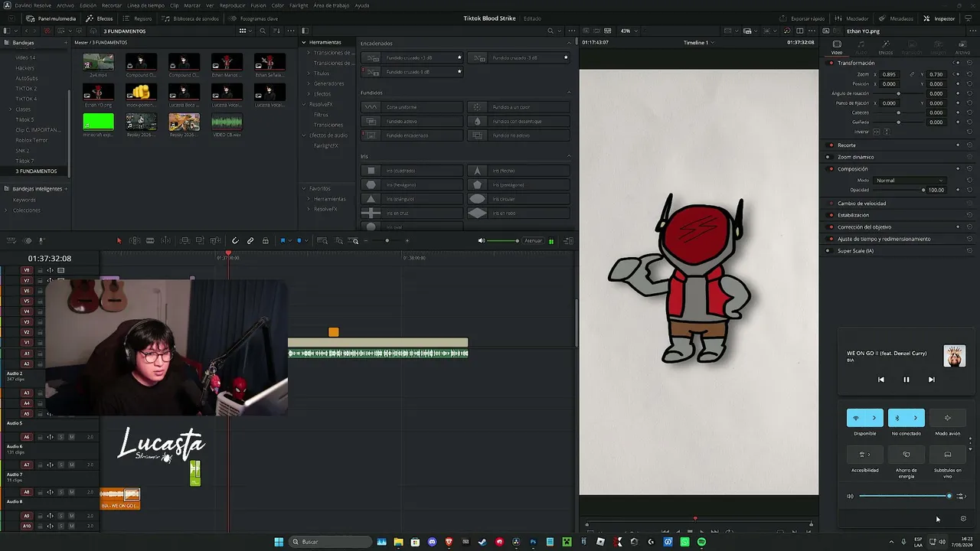Screen dimensions: 980x551
Task: Select the minecraft green screen thumbnail
Action: (x=98, y=122)
